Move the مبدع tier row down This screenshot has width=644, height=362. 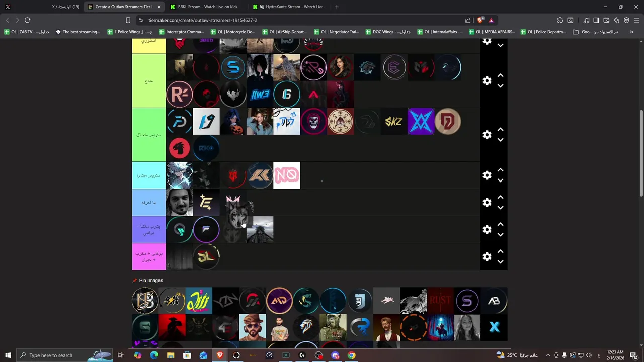pos(500,86)
